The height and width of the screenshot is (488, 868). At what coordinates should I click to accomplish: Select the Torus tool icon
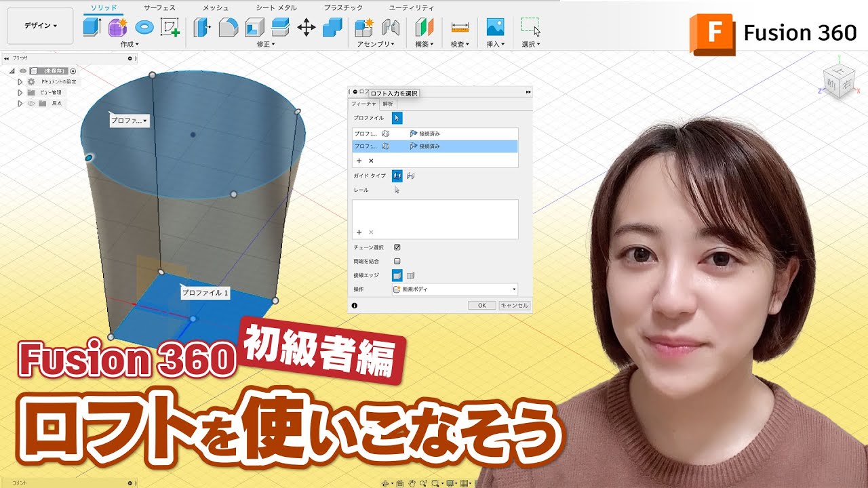coord(144,27)
